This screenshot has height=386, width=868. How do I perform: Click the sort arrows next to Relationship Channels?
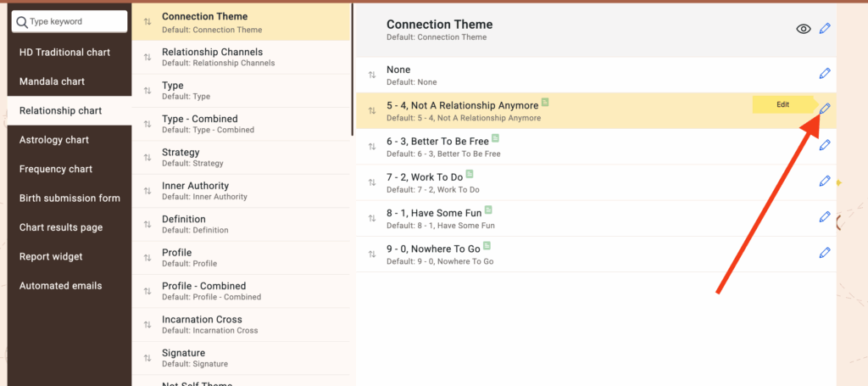click(x=147, y=57)
